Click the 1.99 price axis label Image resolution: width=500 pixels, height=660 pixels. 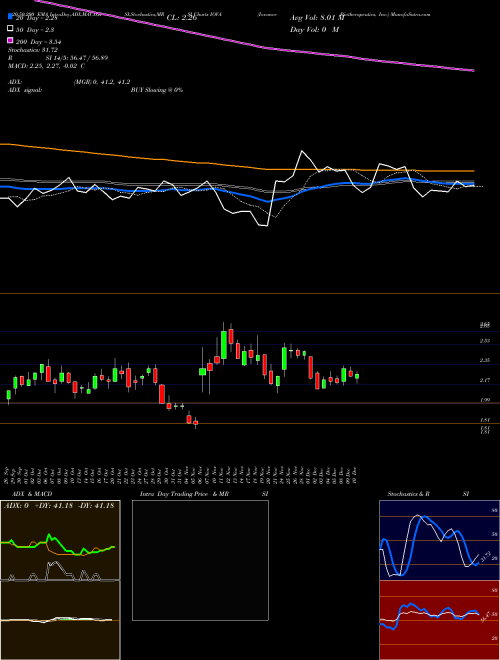(485, 400)
